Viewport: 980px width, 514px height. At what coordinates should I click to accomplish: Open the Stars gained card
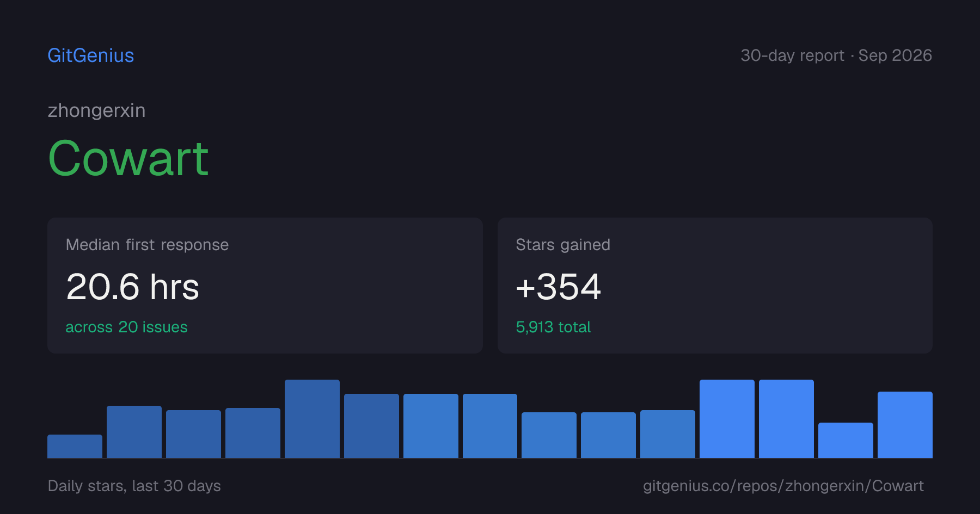(x=715, y=286)
